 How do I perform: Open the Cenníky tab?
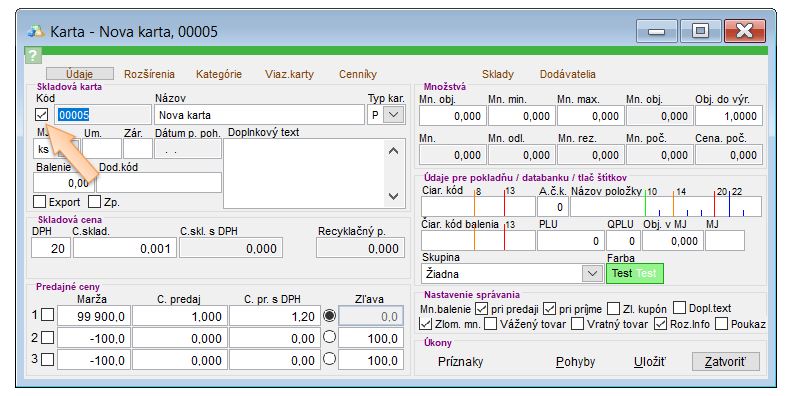coord(358,74)
